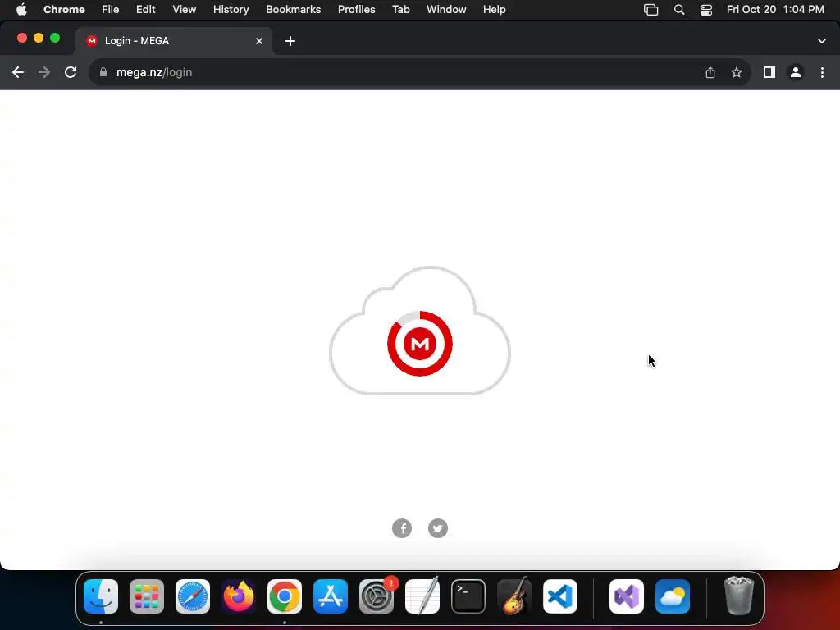Open the Tab menu

click(400, 10)
